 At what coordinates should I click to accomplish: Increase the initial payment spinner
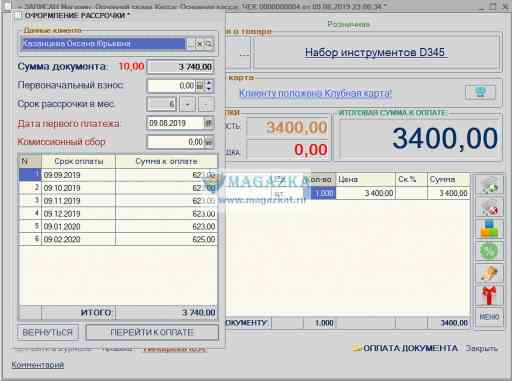209,83
